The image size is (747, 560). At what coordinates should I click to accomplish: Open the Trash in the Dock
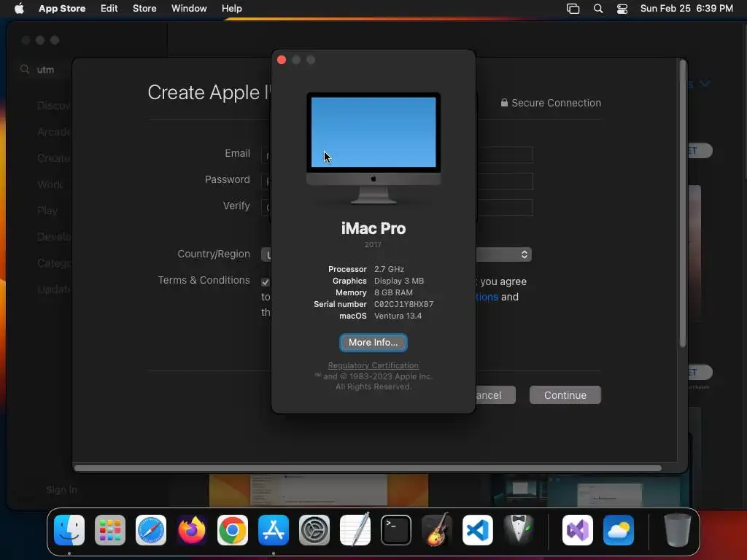(x=677, y=530)
